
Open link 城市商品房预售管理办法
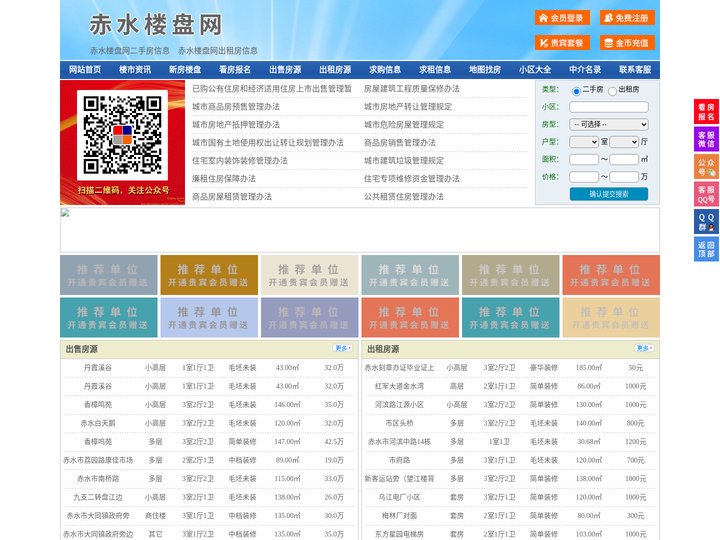tap(236, 107)
